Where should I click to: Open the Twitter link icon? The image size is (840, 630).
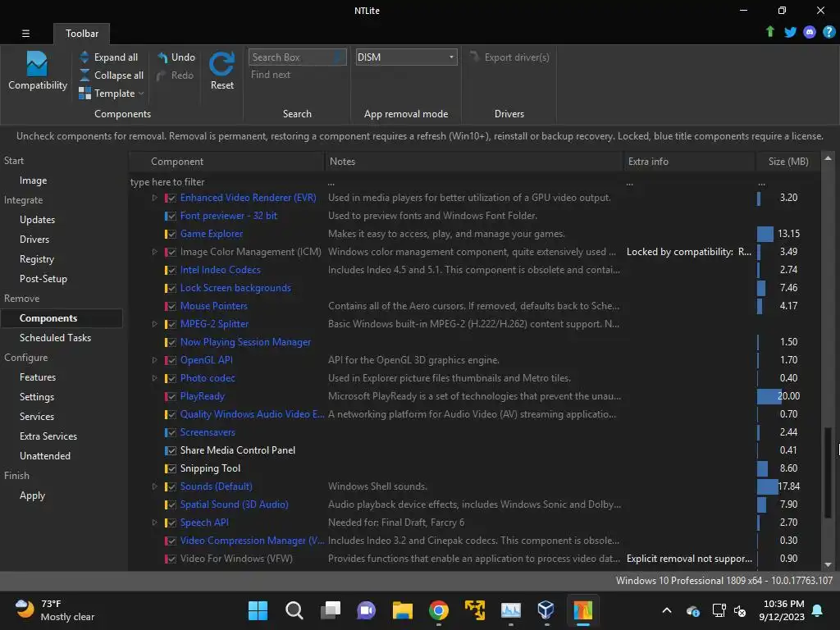pyautogui.click(x=790, y=32)
